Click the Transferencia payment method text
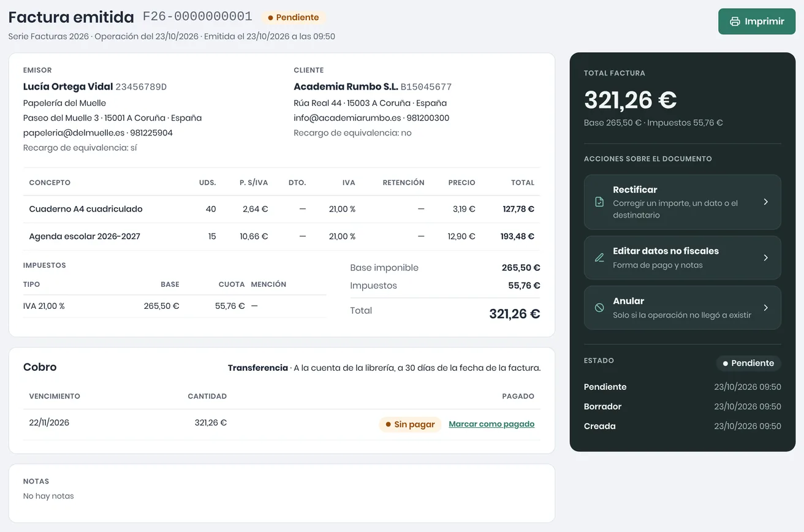Screen dimensions: 804x532 [x=258, y=368]
